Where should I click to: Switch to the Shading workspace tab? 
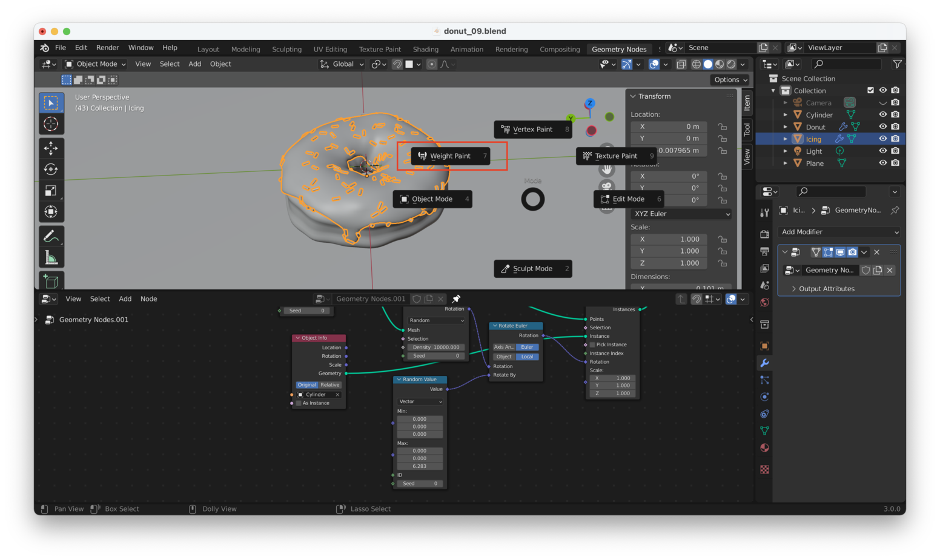425,49
